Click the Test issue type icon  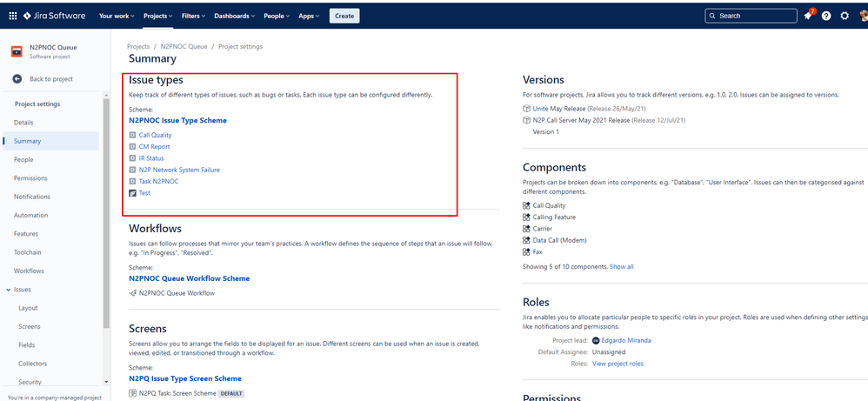[132, 193]
